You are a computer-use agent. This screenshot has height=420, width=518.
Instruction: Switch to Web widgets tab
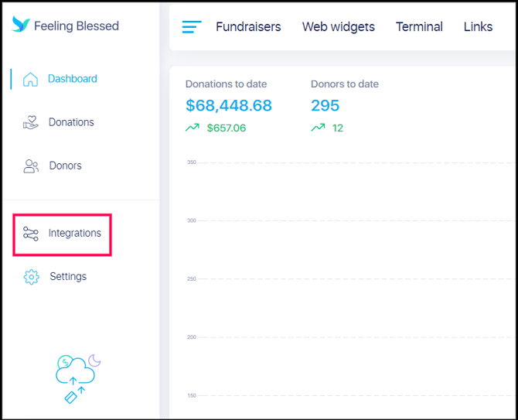click(x=339, y=27)
